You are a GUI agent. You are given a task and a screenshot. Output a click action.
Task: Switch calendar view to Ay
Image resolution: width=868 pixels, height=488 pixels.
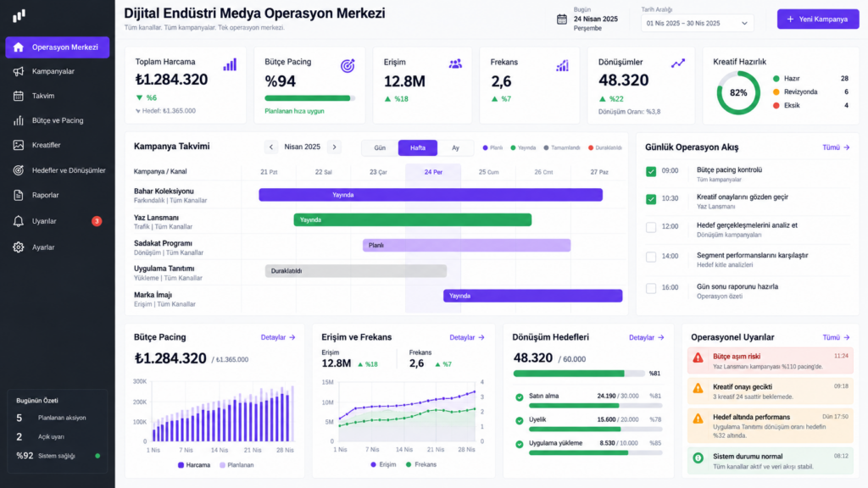coord(455,147)
